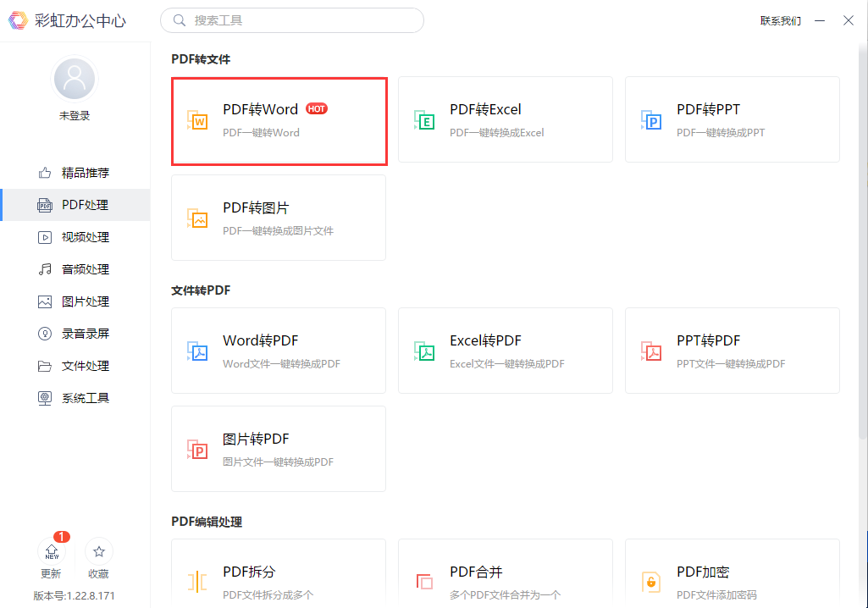The height and width of the screenshot is (608, 868).
Task: Click the PDF转Word orange W icon
Action: [197, 120]
